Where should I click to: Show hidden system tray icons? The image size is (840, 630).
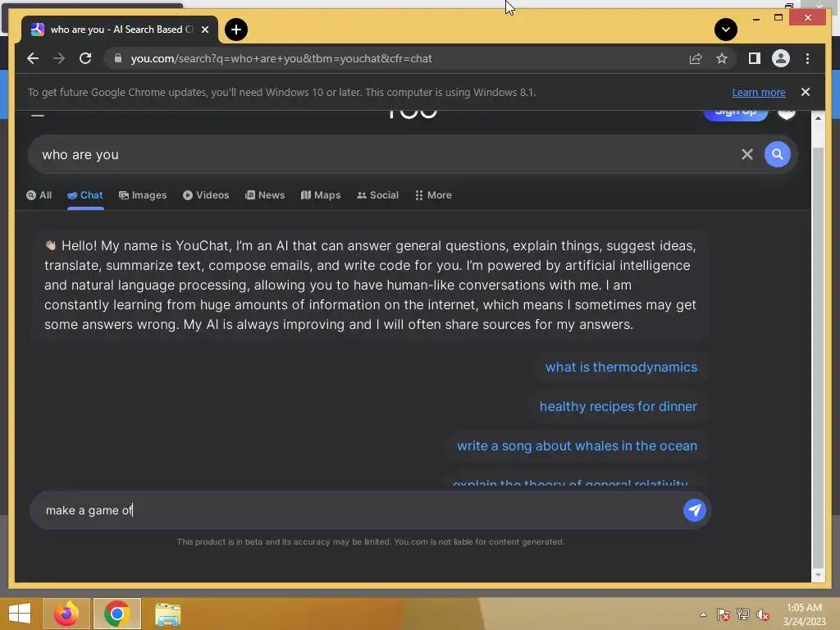click(703, 614)
